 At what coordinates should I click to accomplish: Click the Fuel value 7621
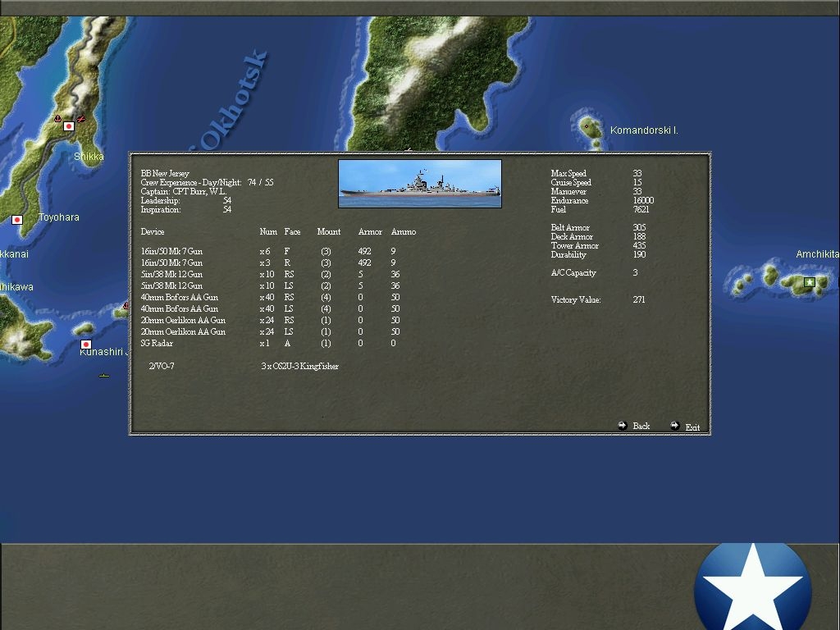(x=641, y=209)
